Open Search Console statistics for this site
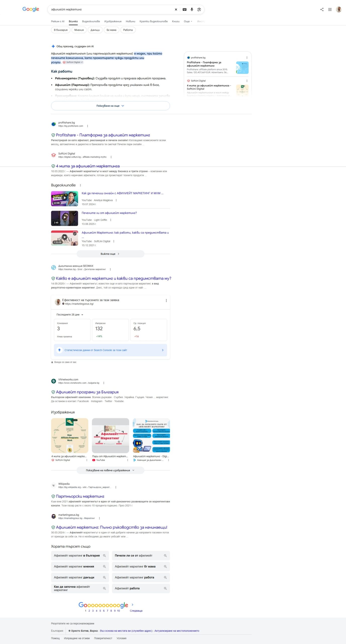 pyautogui.click(x=110, y=350)
